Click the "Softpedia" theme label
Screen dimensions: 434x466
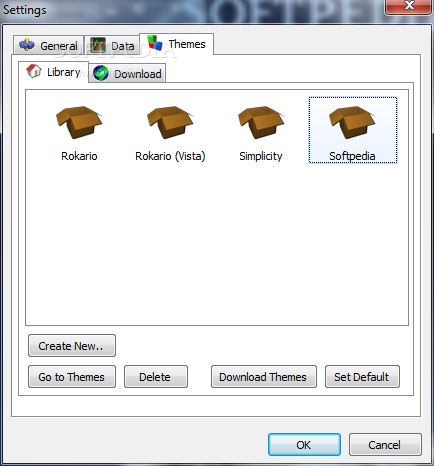pos(352,156)
